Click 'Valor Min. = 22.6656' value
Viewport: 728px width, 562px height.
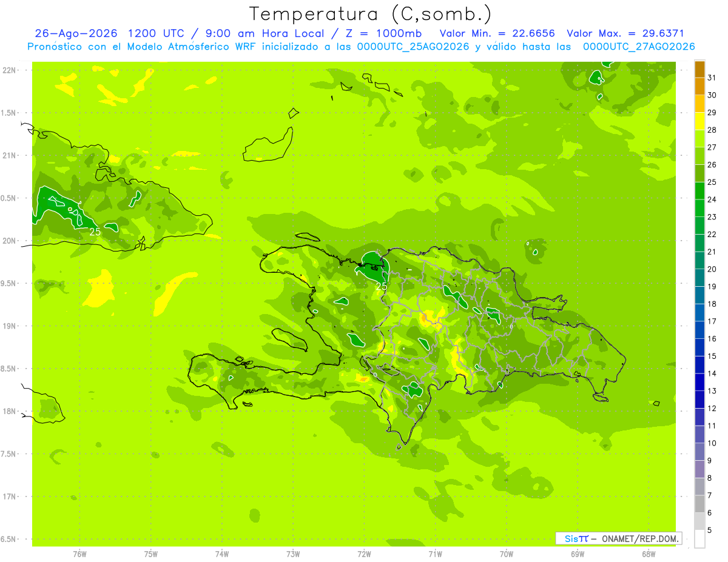pyautogui.click(x=497, y=34)
